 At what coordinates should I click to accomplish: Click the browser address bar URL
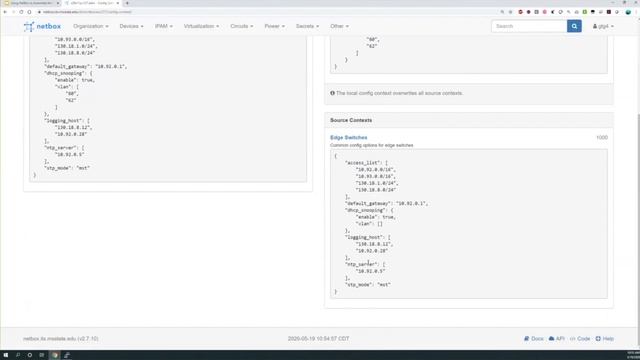[87, 12]
